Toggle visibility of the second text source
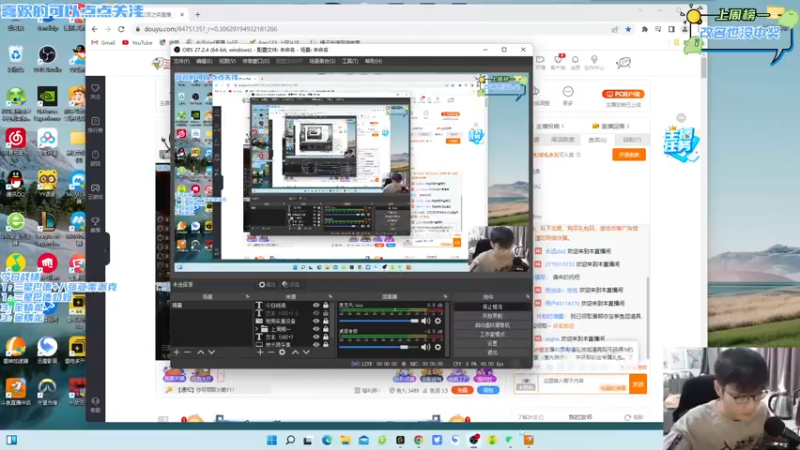 316,313
